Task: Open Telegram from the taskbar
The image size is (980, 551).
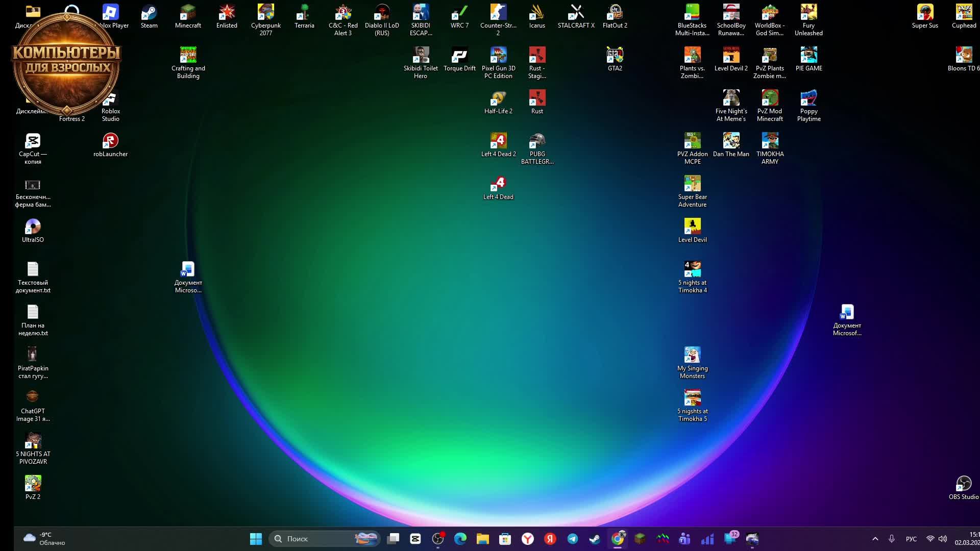Action: 573,539
